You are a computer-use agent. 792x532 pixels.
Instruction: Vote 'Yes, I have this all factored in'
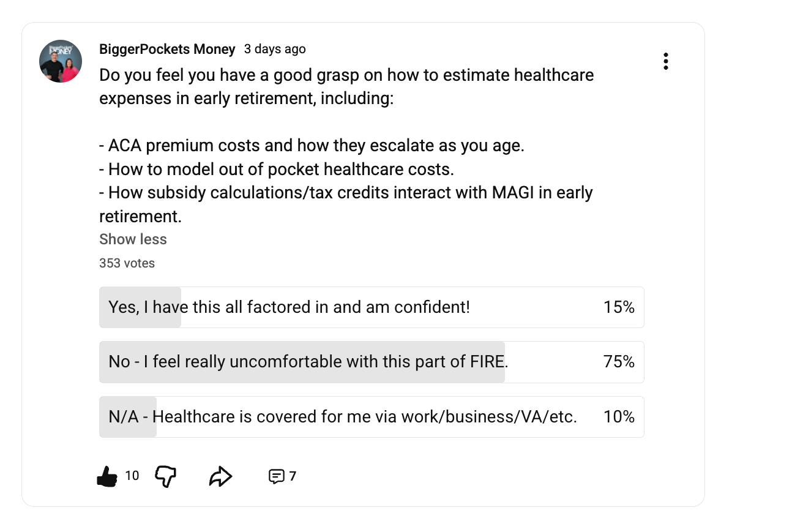[x=289, y=307]
